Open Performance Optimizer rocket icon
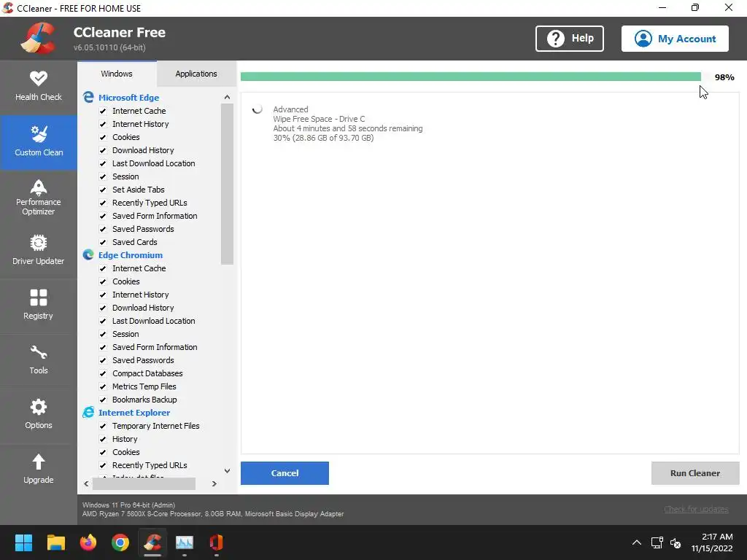 click(x=38, y=187)
